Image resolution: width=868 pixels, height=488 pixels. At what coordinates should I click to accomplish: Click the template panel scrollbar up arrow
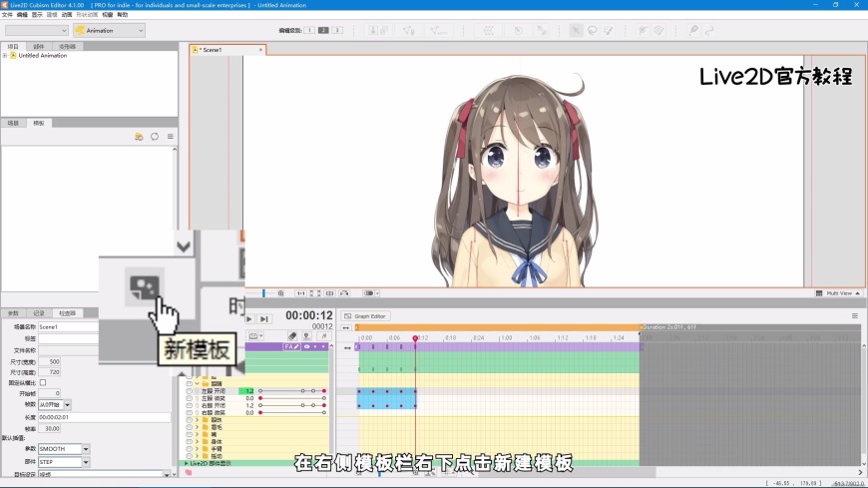coord(175,150)
